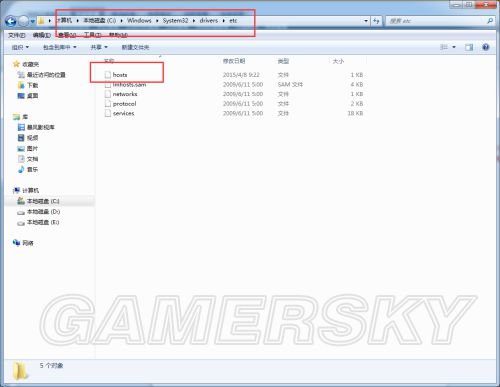Open the view options dropdown arrow
This screenshot has width=500, height=387.
454,47
